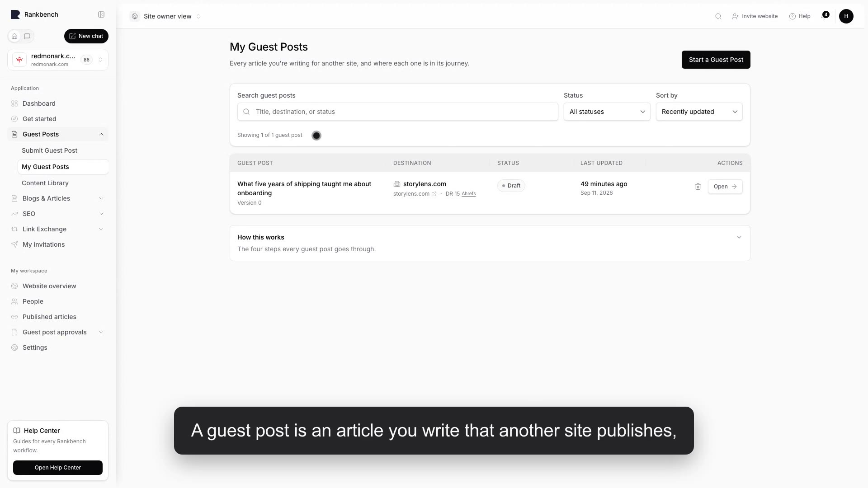Open storylens.com external link icon
Screen dimensions: 868x488
(x=434, y=194)
